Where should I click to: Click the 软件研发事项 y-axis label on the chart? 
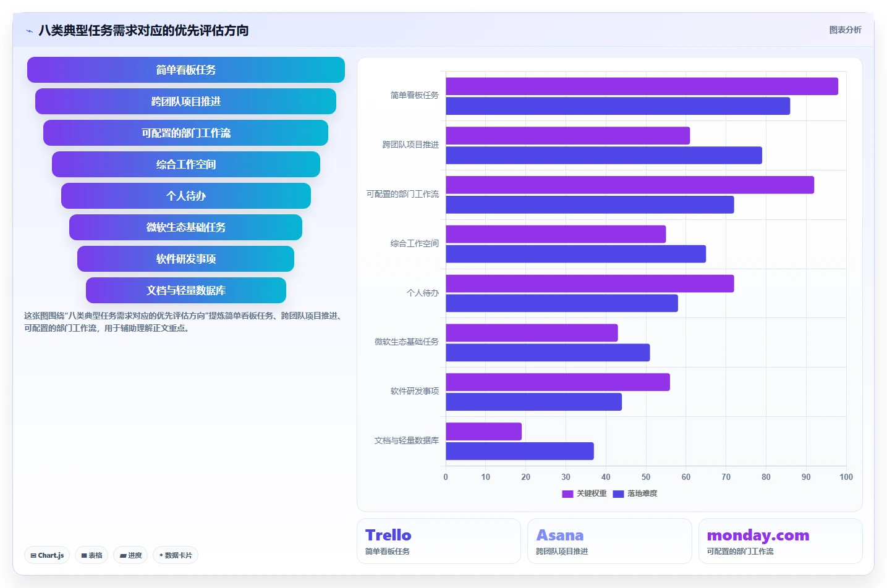tap(414, 391)
